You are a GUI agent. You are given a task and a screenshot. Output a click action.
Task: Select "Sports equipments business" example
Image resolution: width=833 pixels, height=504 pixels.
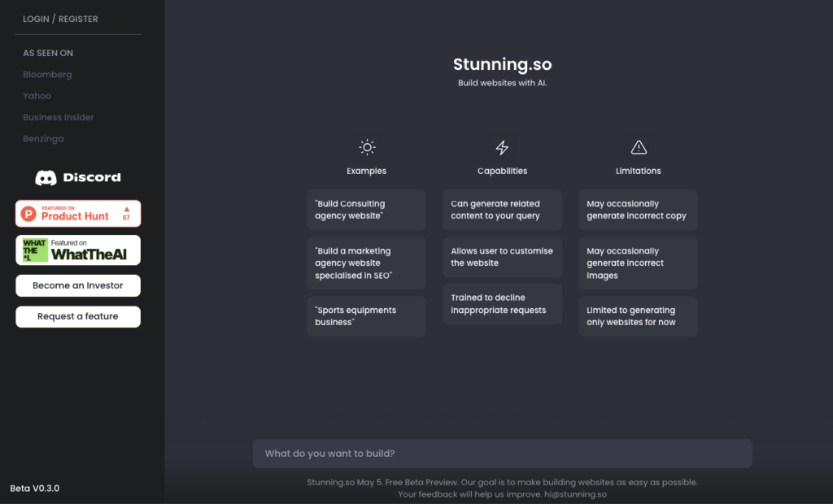tap(367, 316)
